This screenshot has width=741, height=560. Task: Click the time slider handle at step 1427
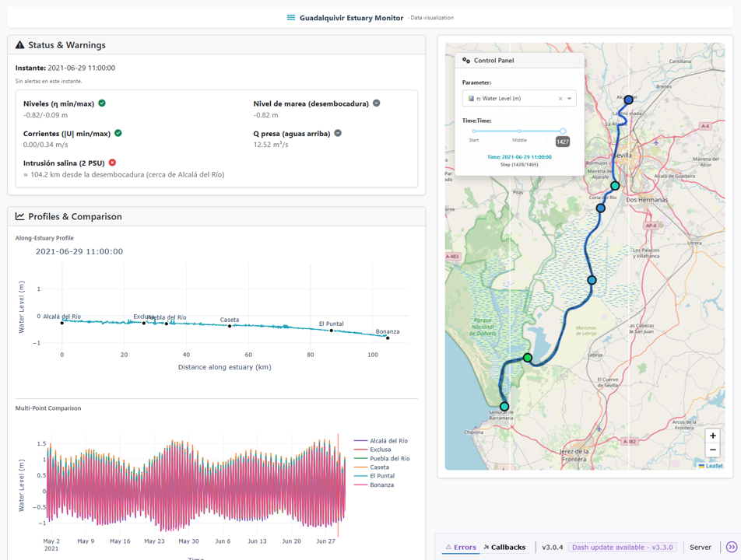pos(563,131)
